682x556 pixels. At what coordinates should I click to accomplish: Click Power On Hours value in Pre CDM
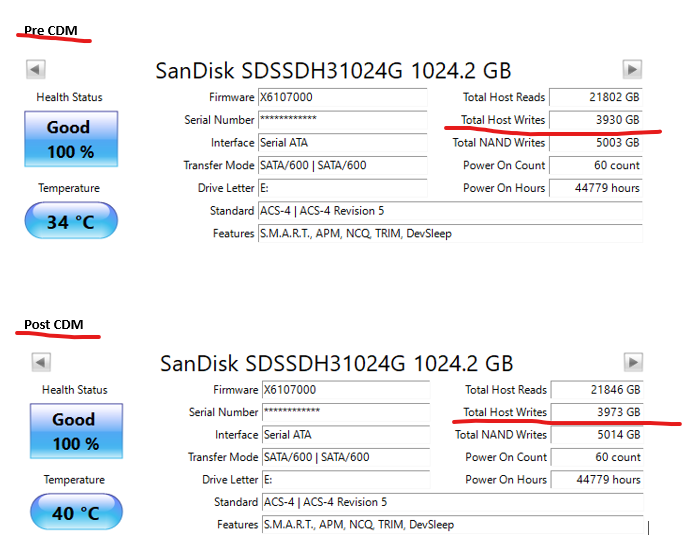(596, 188)
